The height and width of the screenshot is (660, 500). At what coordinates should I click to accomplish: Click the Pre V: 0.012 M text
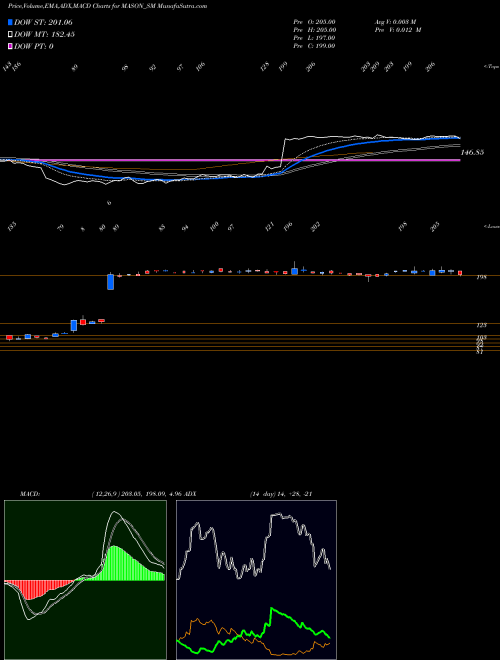397,30
